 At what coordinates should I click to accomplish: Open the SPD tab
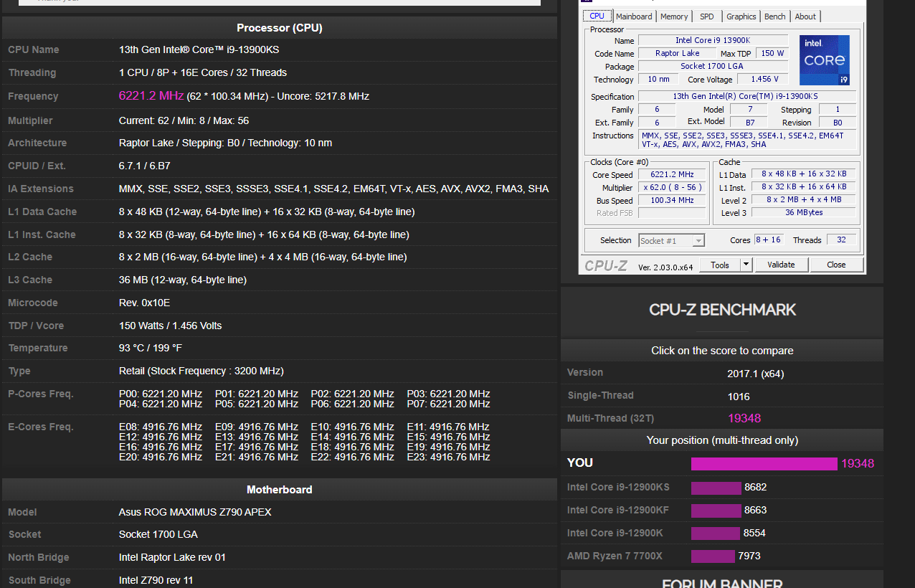click(x=707, y=16)
